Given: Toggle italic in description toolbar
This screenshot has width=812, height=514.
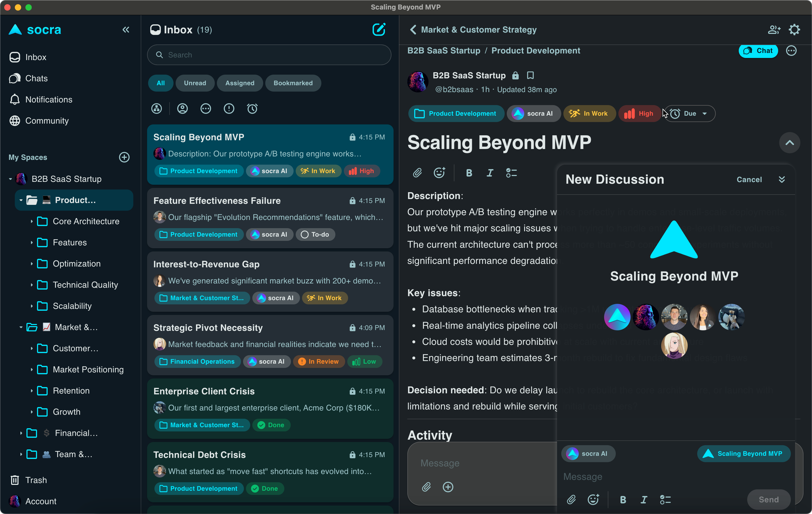Looking at the screenshot, I should [x=490, y=173].
